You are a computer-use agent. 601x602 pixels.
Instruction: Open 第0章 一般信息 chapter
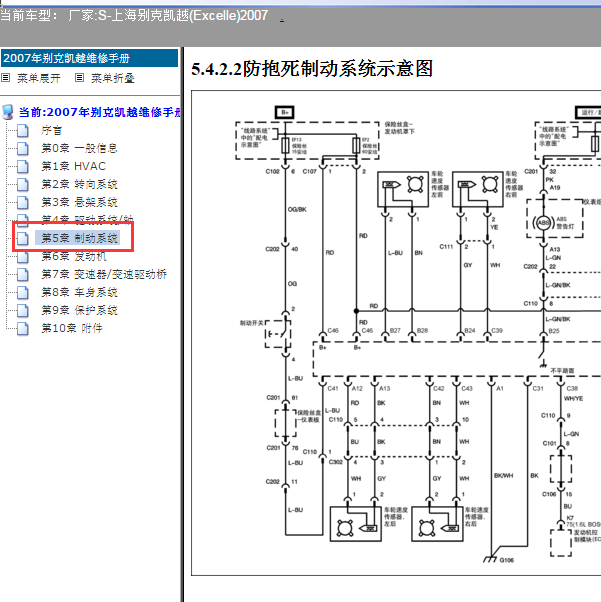click(79, 149)
